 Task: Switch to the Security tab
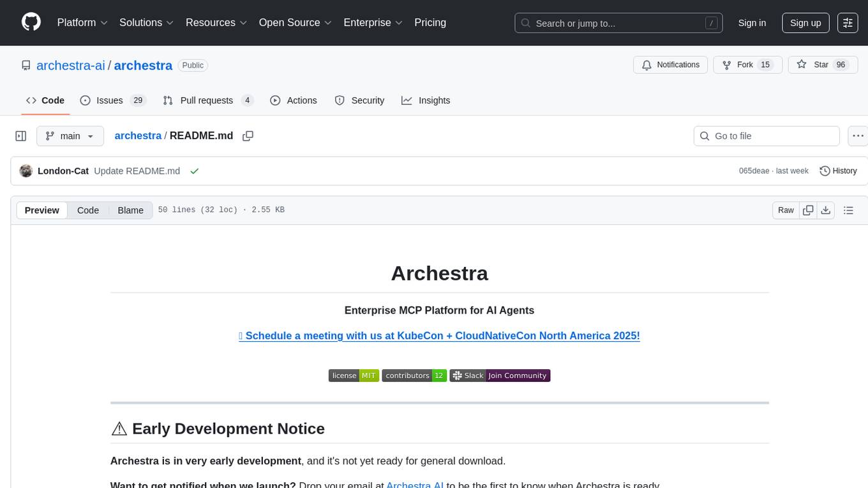[x=360, y=100]
